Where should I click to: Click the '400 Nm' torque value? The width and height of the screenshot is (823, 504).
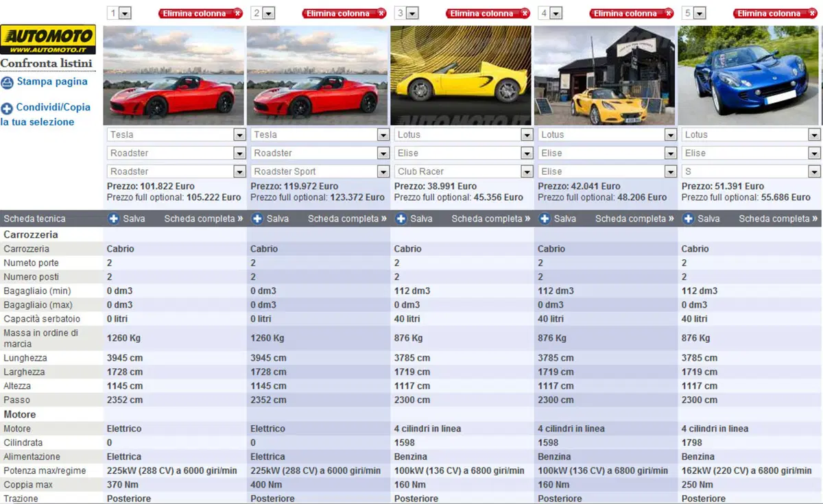click(267, 485)
